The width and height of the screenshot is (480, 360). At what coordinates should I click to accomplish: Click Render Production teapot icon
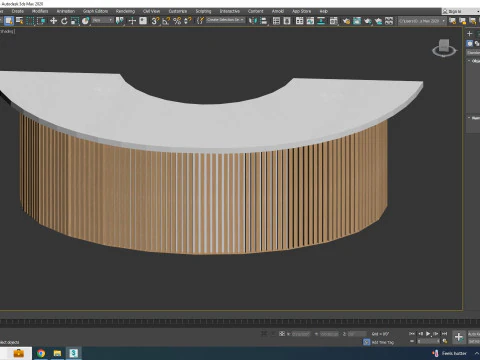click(367, 21)
